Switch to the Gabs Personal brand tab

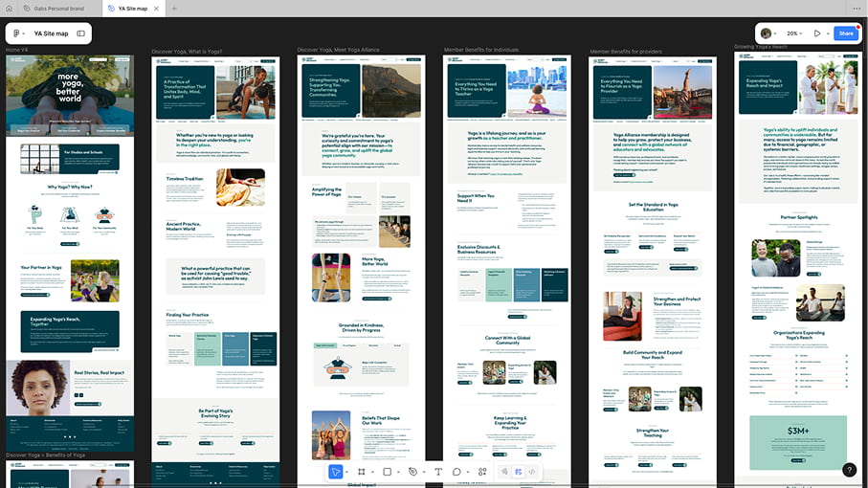coord(56,8)
